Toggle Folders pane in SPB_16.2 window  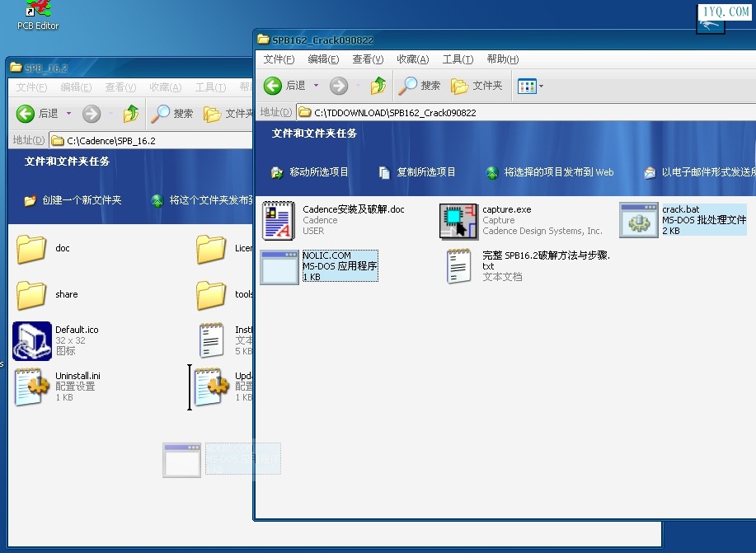(228, 114)
